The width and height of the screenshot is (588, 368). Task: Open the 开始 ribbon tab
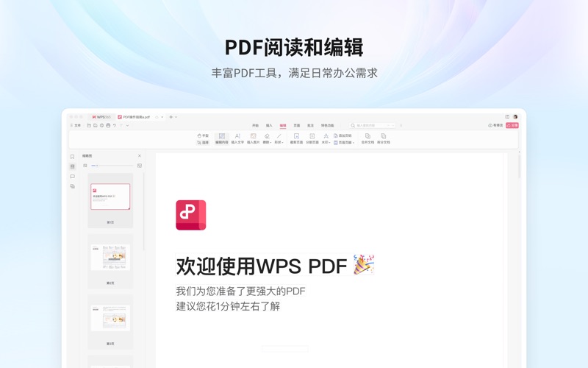(x=255, y=125)
